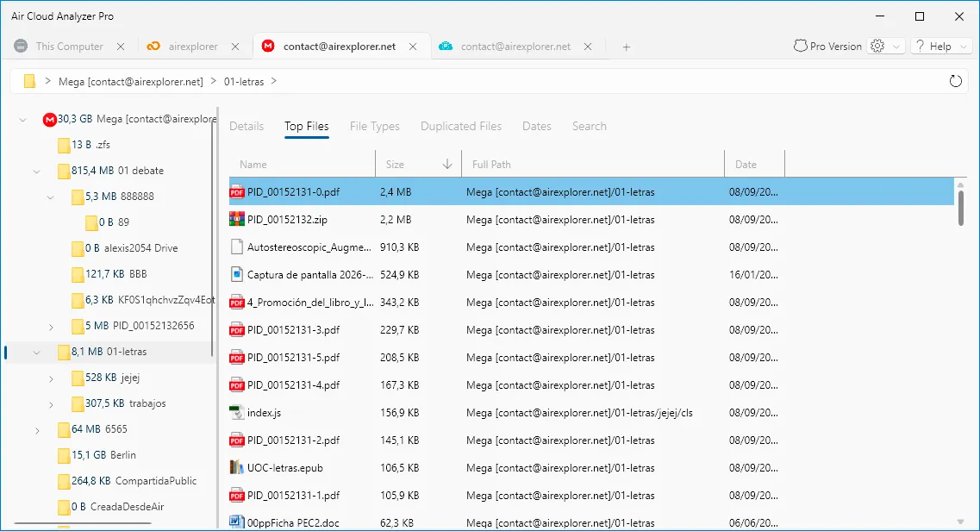Click the file list scroll down arrow
The width and height of the screenshot is (980, 531).
[x=960, y=522]
